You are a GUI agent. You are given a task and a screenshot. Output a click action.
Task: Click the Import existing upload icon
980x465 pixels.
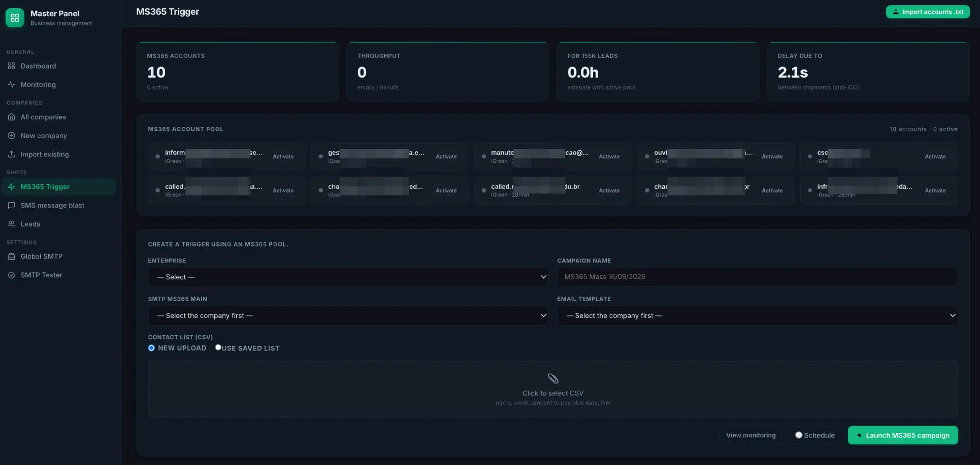[x=11, y=154]
